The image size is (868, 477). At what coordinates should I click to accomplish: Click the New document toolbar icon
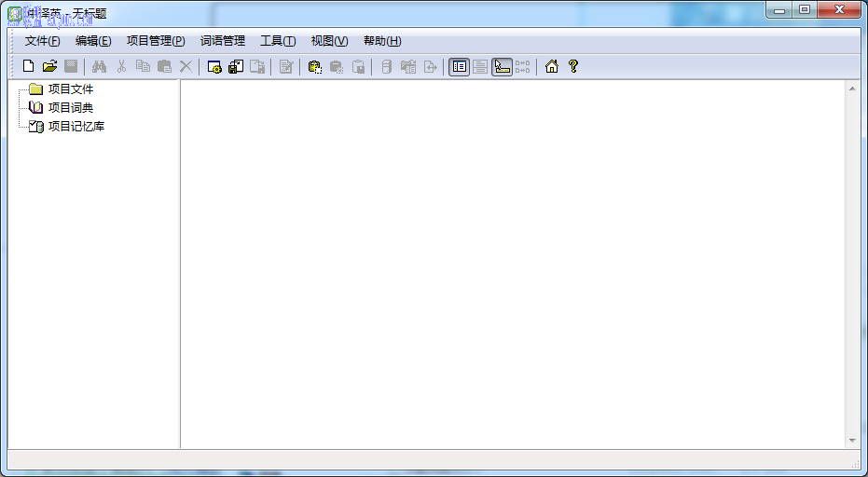click(28, 66)
